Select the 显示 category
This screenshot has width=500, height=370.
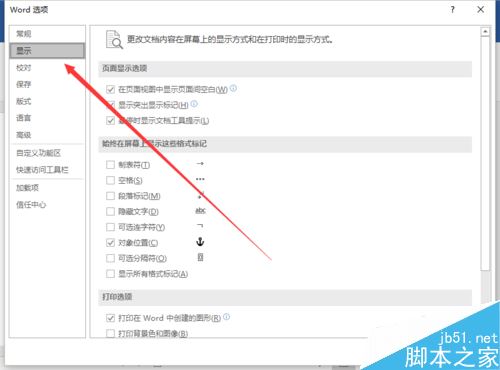pos(47,51)
